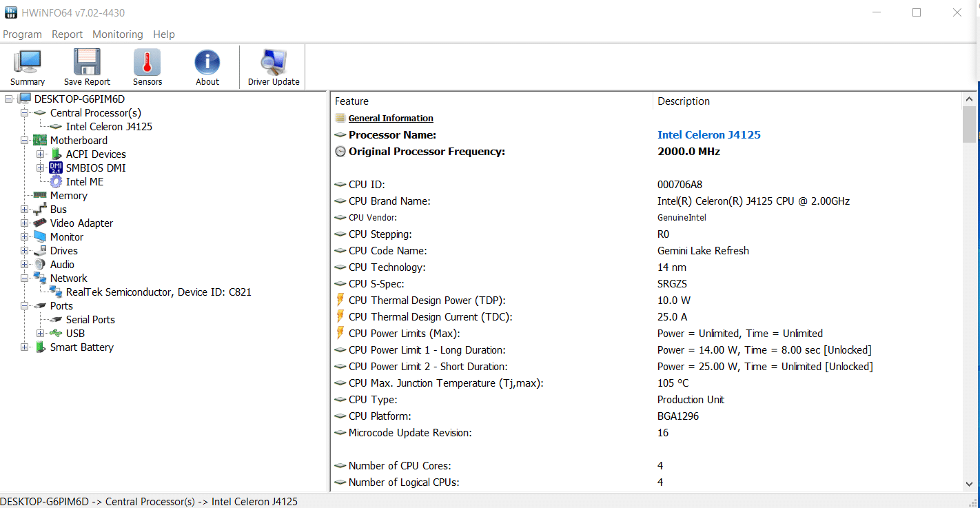Select the Number of CPU Cores row

click(646, 466)
